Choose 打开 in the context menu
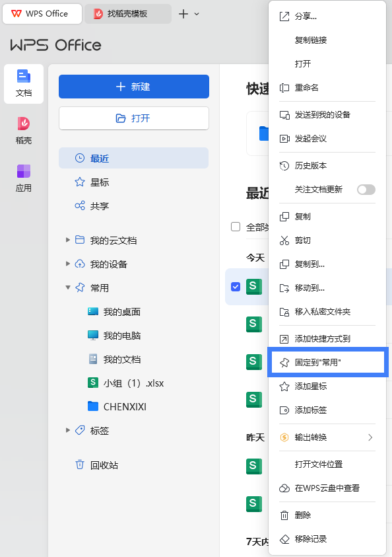The image size is (392, 557). 327,64
